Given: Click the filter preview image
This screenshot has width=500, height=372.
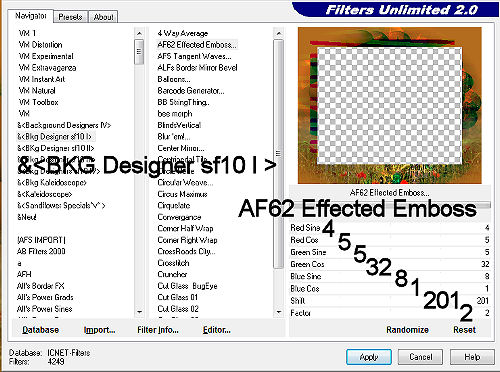Looking at the screenshot, I should coord(390,105).
